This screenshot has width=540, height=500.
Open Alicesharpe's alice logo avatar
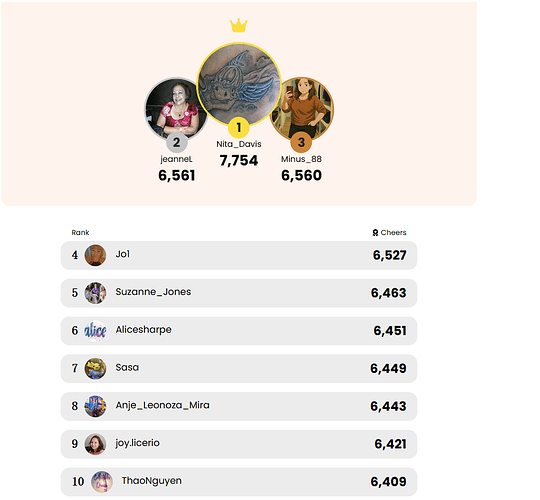pyautogui.click(x=95, y=331)
